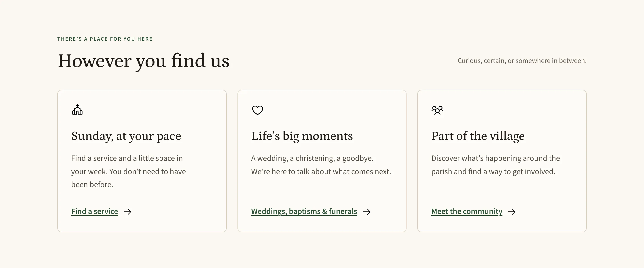This screenshot has height=268, width=644.
Task: Click the wedding, christening, goodbye paragraph
Action: click(321, 165)
